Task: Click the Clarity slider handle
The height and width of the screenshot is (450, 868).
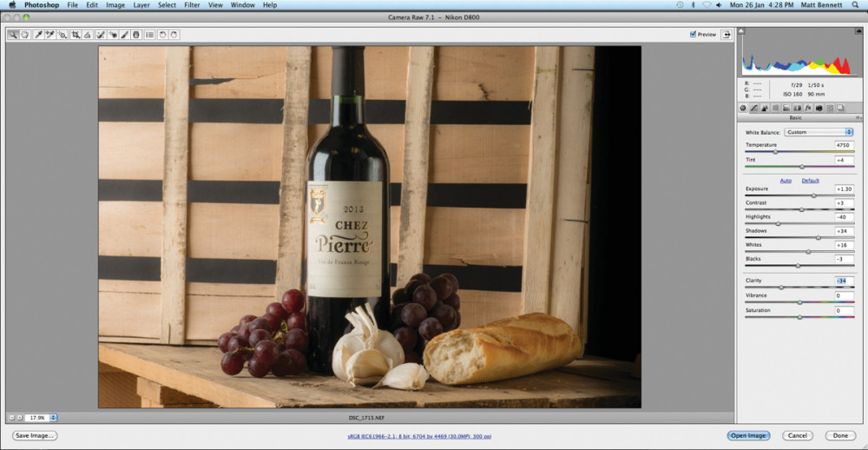Action: [781, 288]
